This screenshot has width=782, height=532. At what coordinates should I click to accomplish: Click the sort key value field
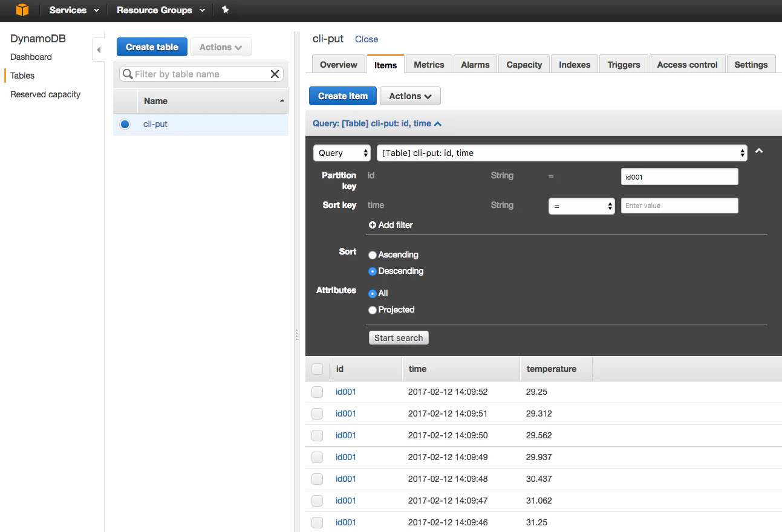pyautogui.click(x=680, y=206)
